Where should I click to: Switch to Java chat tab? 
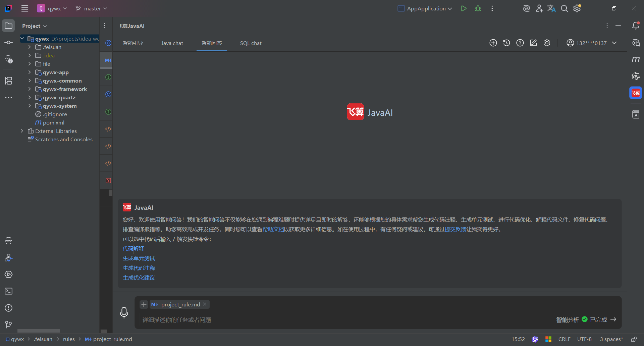(172, 43)
